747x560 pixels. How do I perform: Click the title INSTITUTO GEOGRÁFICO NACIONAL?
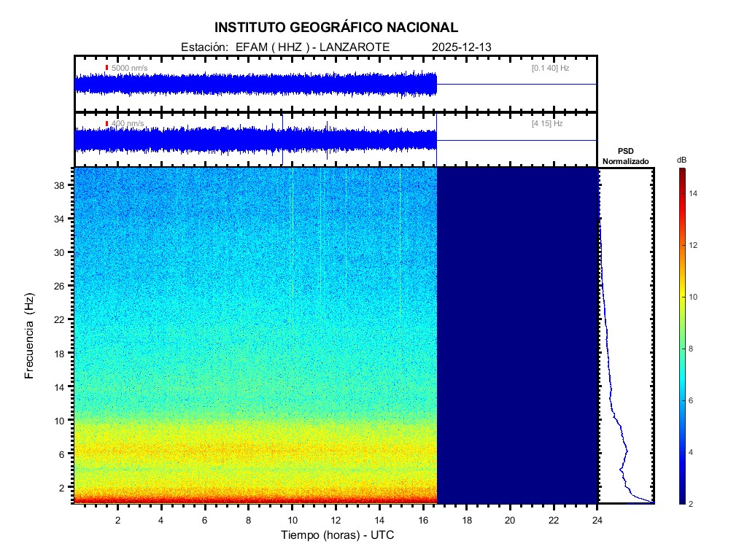pos(336,28)
